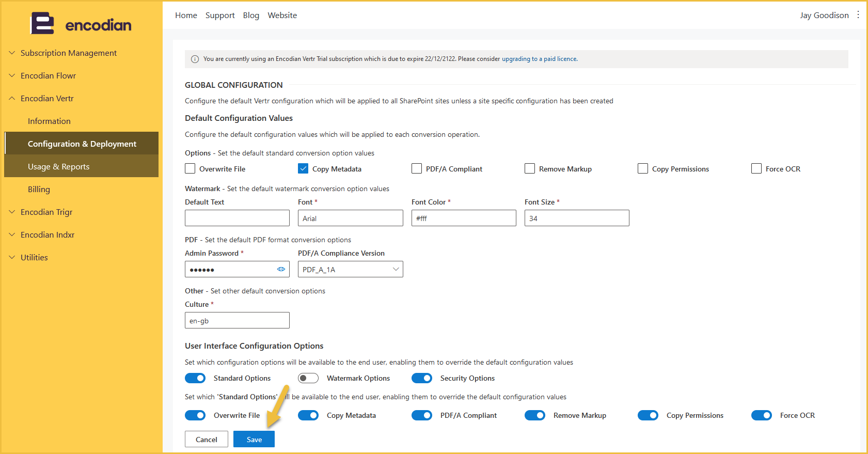868x454 pixels.
Task: Click the Encodian logo
Action: [81, 24]
